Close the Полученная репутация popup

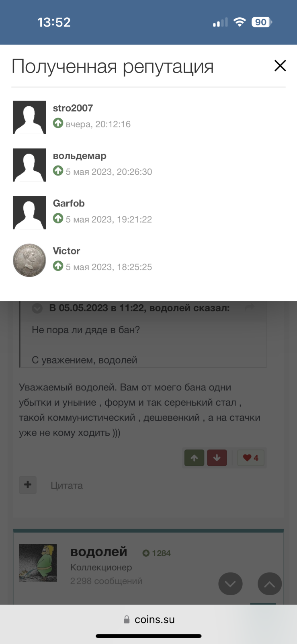pos(280,66)
